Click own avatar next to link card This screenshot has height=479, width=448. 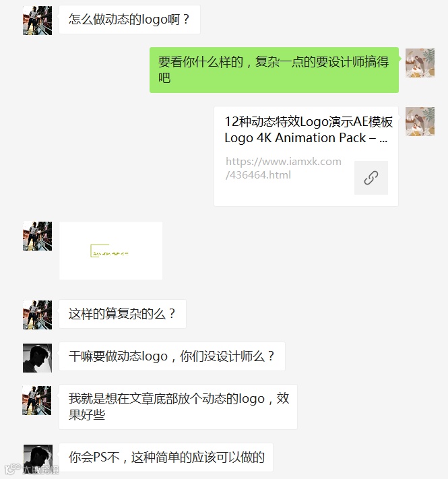point(420,121)
